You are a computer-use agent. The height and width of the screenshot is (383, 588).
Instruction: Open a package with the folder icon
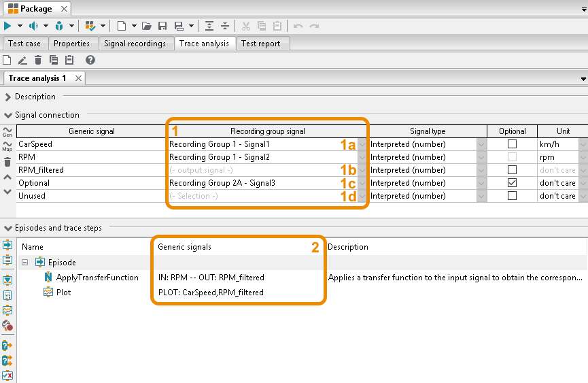point(147,26)
